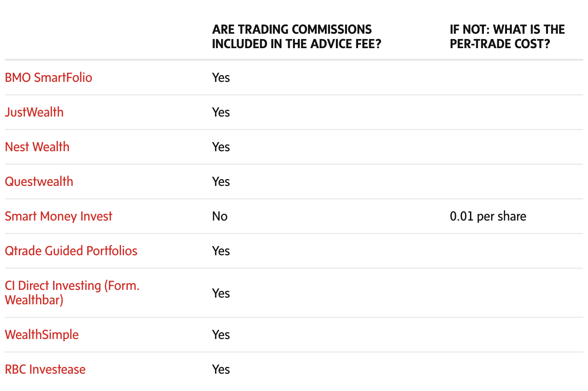Image resolution: width=588 pixels, height=391 pixels.
Task: Select "Yes" in the Qtrade Guided Portfolios row
Action: tap(221, 251)
